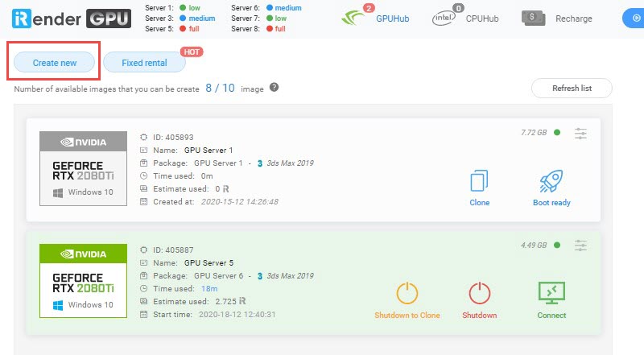
Task: Open settings sliders icon for GPU Server 5
Action: (x=580, y=245)
